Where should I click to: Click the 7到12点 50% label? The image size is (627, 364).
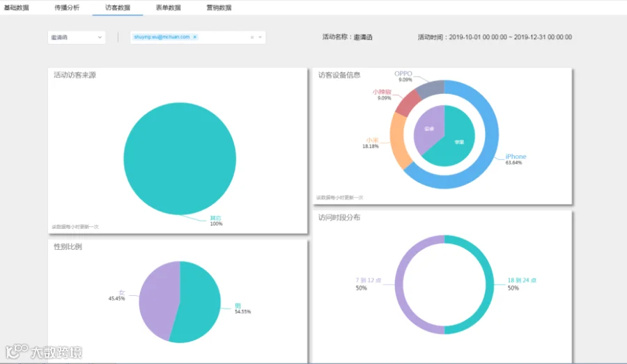(x=369, y=284)
